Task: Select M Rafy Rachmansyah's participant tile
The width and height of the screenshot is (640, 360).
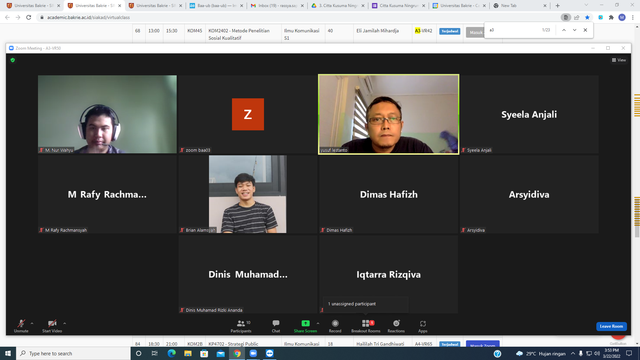Action: 107,194
